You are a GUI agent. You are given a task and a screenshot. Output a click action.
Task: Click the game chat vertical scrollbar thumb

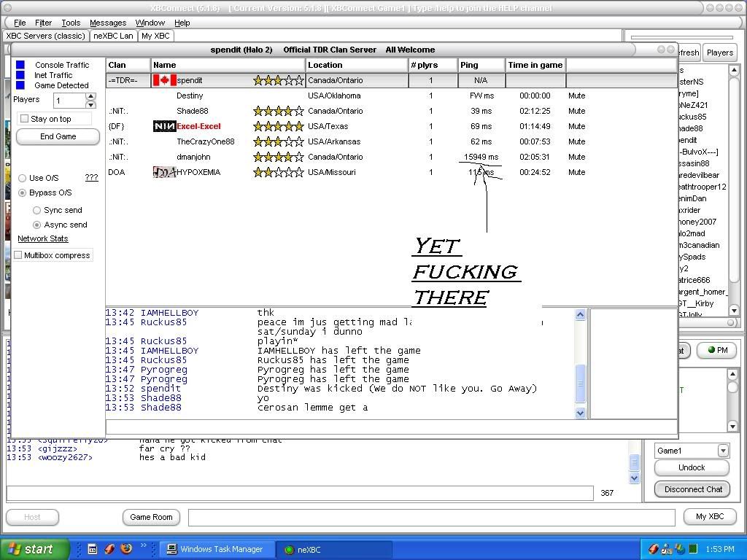pos(581,382)
